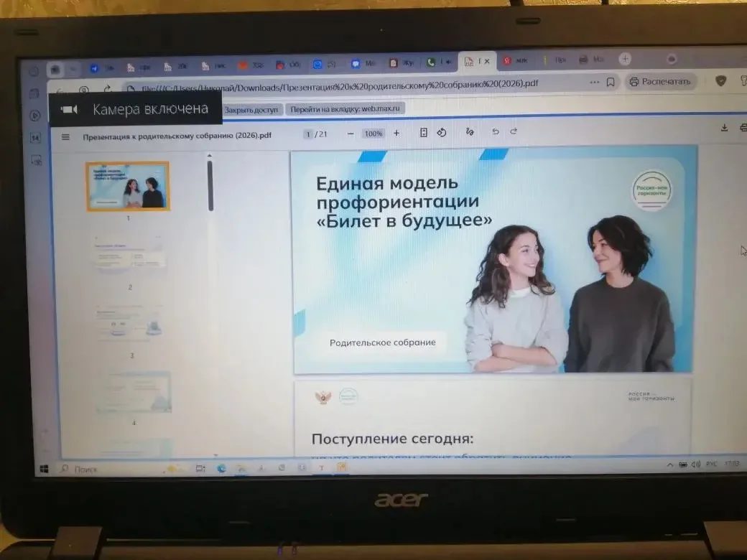Open a new browser tab

point(625,59)
